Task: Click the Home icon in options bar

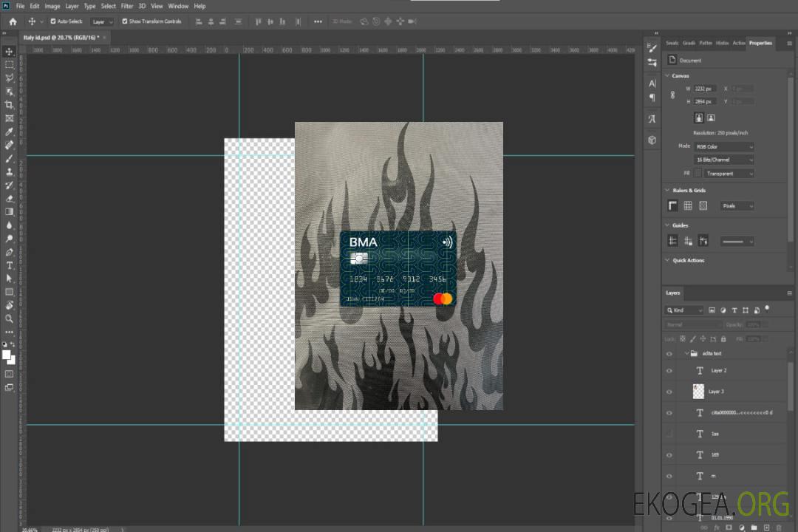Action: tap(13, 21)
